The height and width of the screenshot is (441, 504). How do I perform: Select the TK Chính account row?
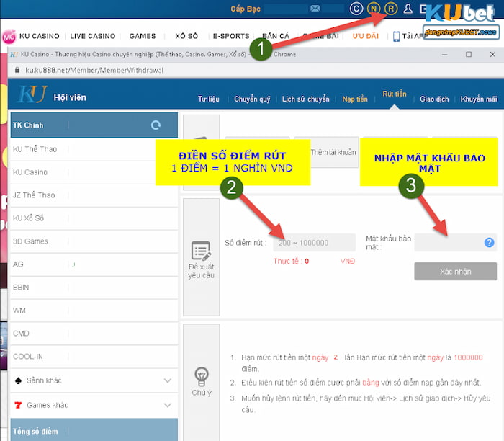tap(94, 125)
